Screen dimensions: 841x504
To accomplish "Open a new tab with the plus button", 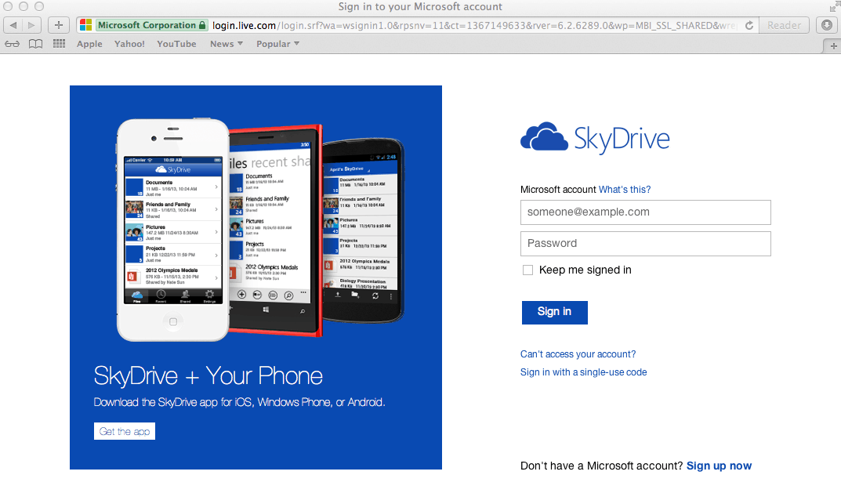I will [x=833, y=46].
